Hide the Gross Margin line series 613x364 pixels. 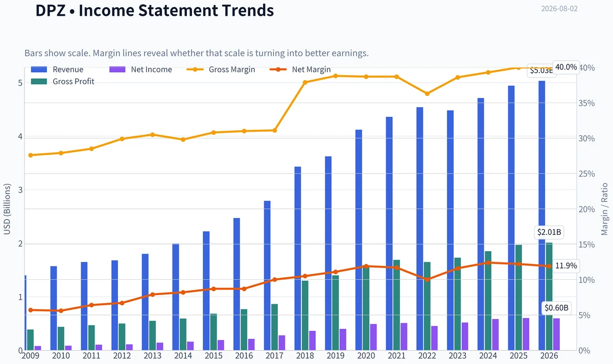[x=221, y=69]
